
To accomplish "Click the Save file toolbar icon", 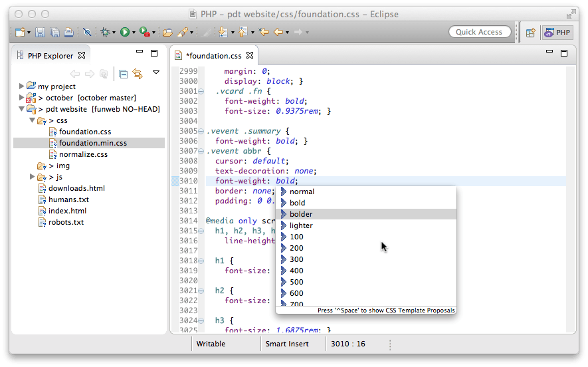I will click(x=40, y=32).
